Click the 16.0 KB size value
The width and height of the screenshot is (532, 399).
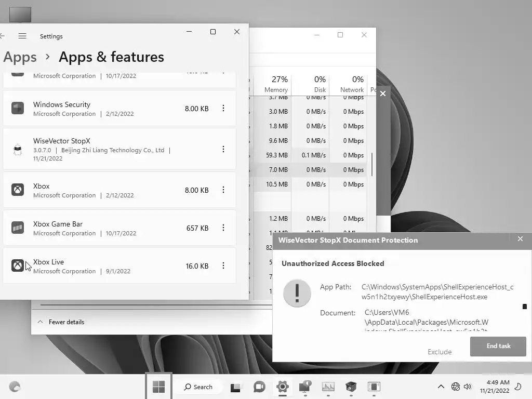point(197,266)
